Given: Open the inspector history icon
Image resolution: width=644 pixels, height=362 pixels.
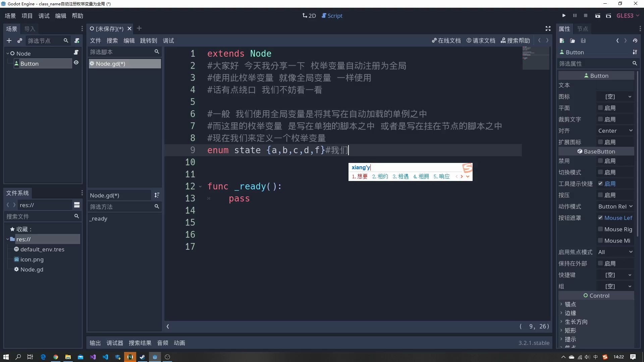Looking at the screenshot, I should click(x=635, y=41).
